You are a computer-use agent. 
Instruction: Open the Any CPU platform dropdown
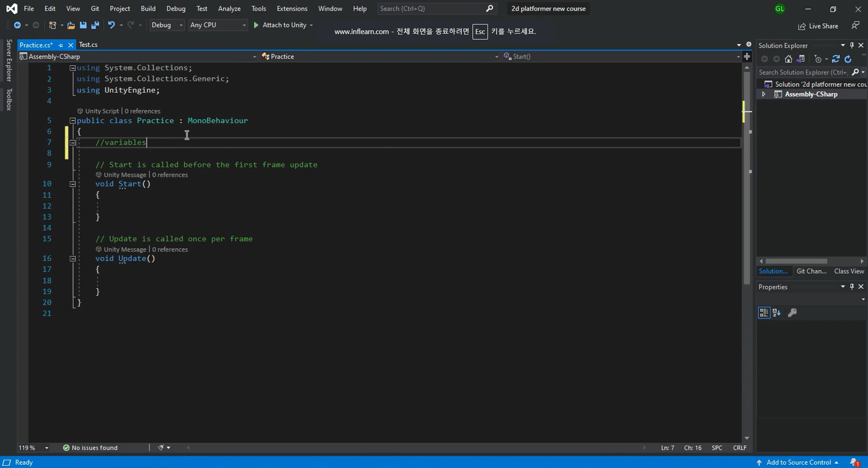218,25
